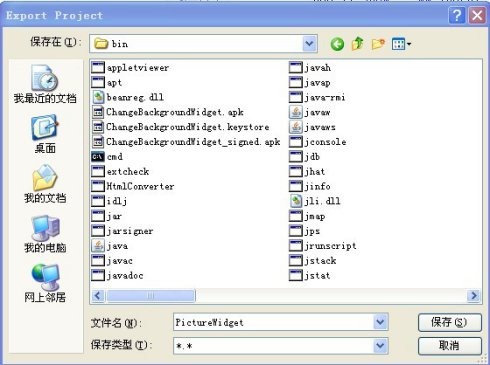Viewport: 490px width, 365px height.
Task: Select the javaw coffee-cup icon
Action: pyautogui.click(x=296, y=112)
